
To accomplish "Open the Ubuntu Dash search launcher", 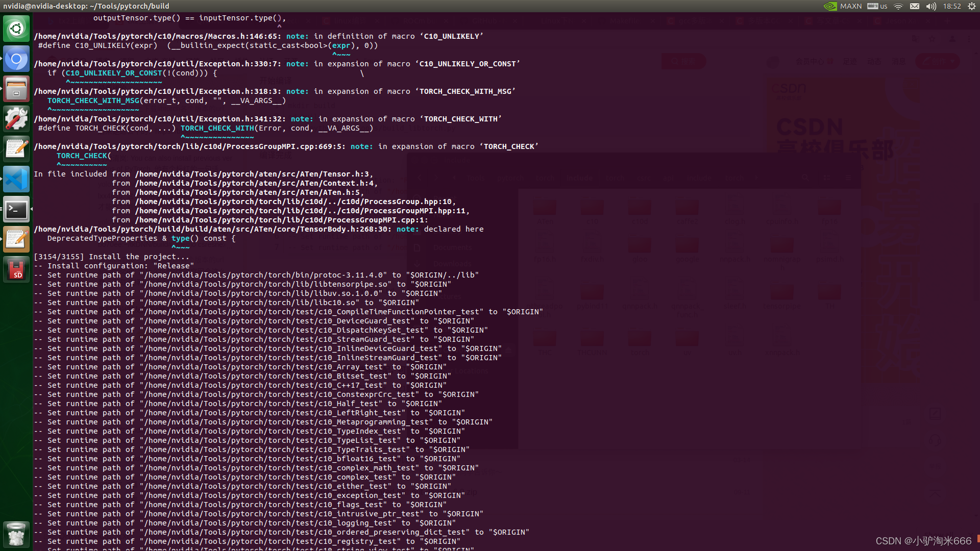I will (x=16, y=29).
